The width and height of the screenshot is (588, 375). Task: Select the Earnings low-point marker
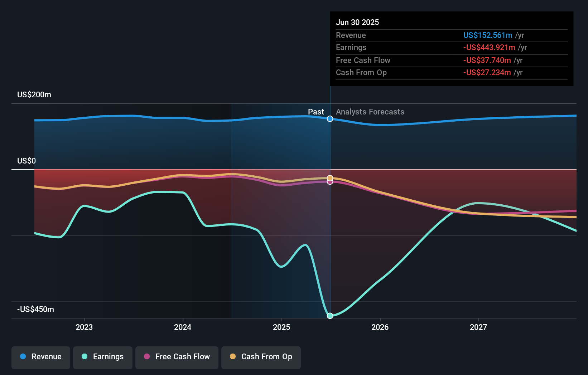point(330,316)
